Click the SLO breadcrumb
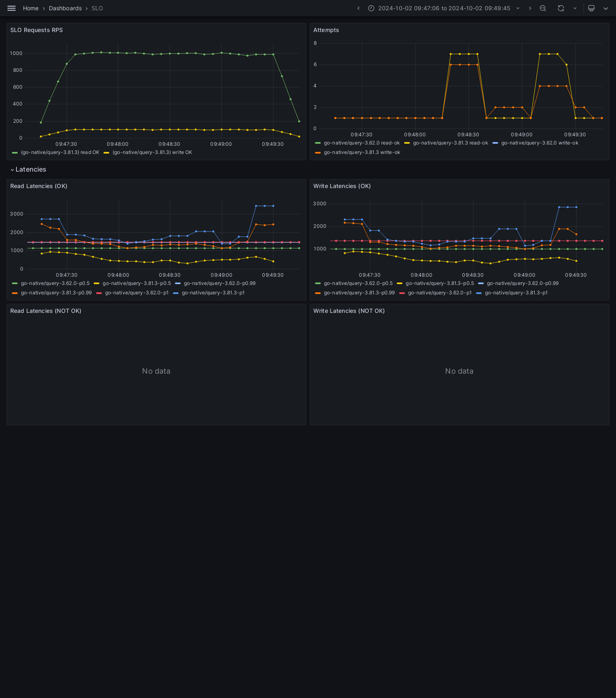 pyautogui.click(x=97, y=8)
